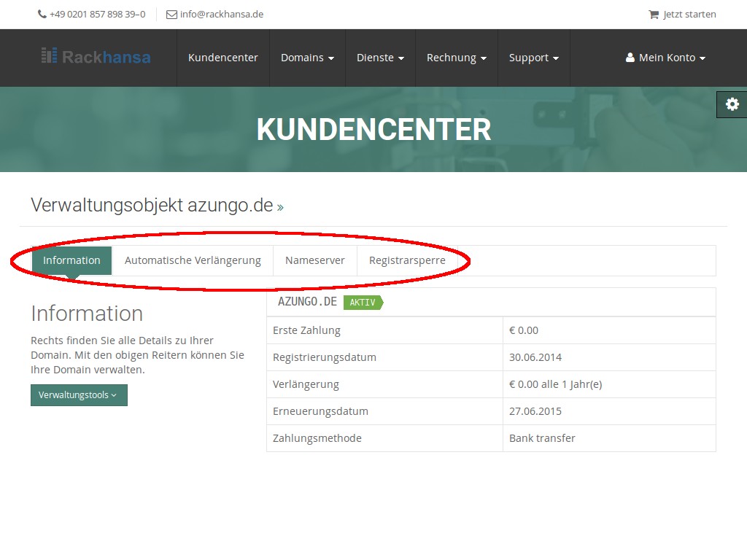Expand the Support menu
The height and width of the screenshot is (560, 747).
tap(533, 58)
